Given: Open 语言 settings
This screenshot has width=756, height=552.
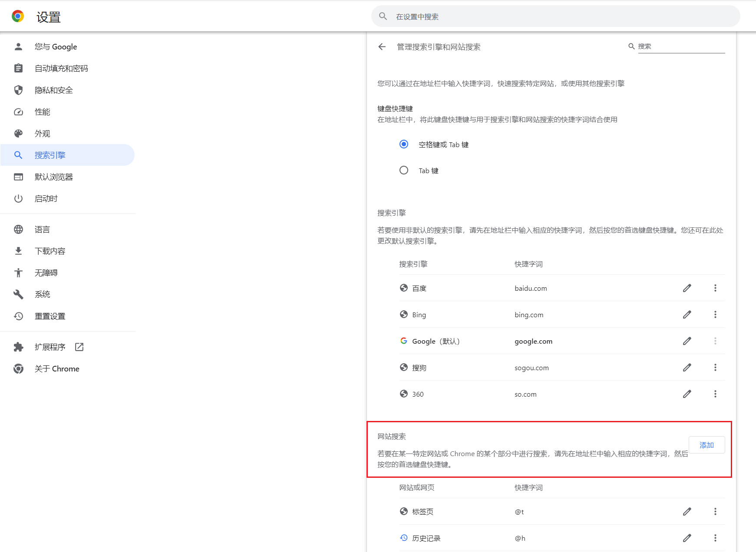Looking at the screenshot, I should click(x=68, y=230).
